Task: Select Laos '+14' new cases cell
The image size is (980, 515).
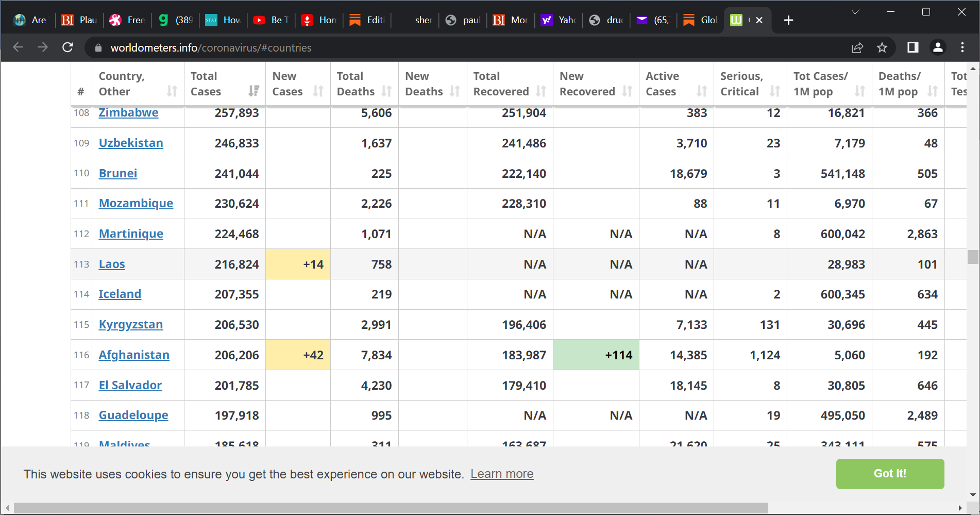Action: pyautogui.click(x=298, y=264)
